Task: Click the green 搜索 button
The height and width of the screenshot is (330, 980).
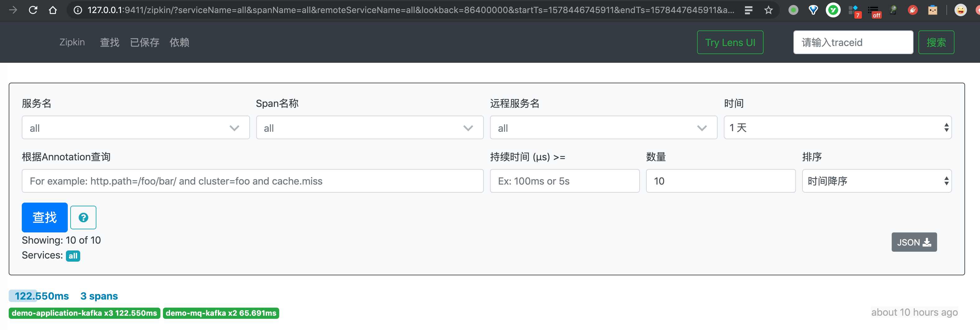Action: click(x=936, y=42)
